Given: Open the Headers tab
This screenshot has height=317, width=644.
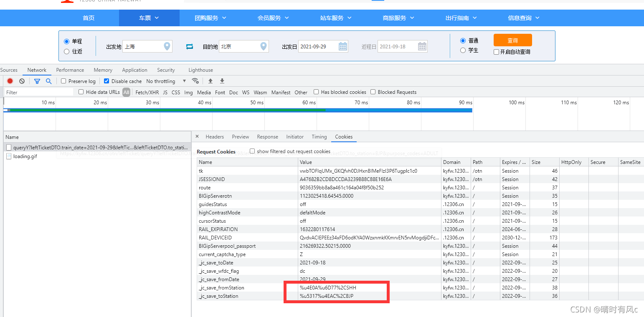Looking at the screenshot, I should [x=215, y=136].
